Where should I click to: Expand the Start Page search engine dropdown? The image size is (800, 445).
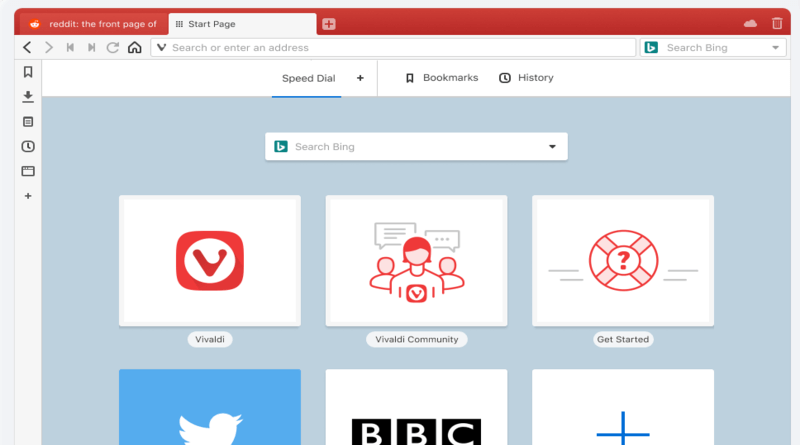[x=552, y=147]
